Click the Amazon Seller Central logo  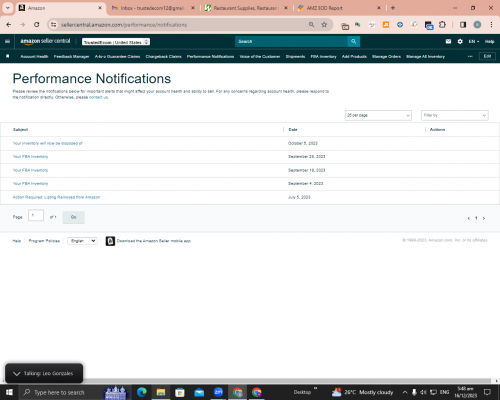[45, 41]
